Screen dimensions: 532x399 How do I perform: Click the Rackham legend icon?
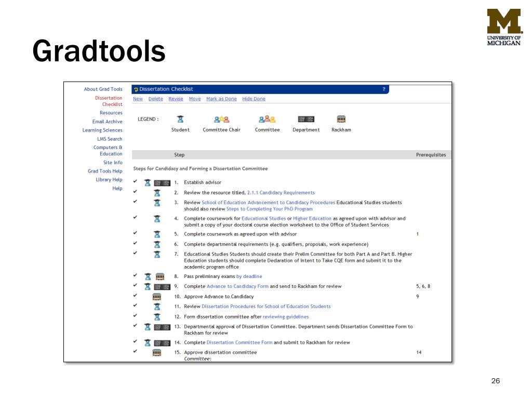tap(341, 119)
